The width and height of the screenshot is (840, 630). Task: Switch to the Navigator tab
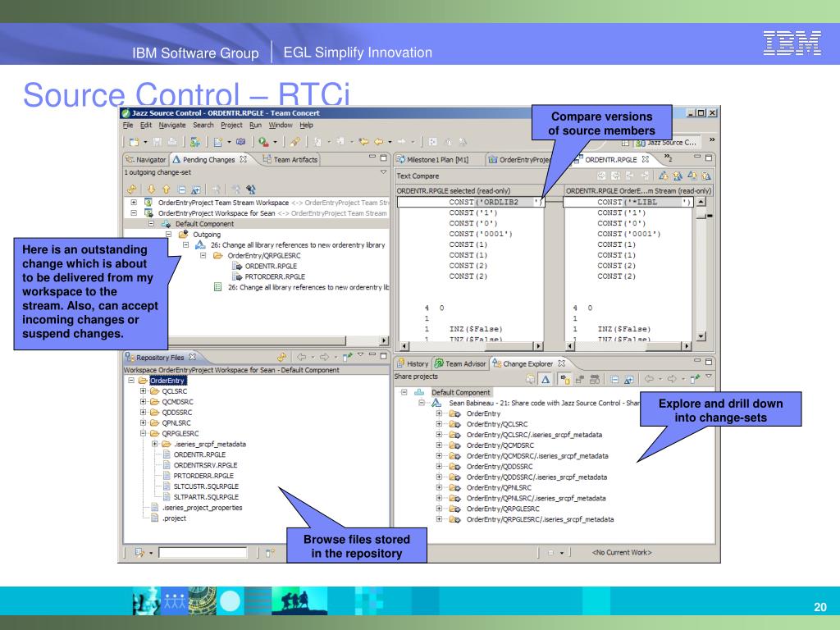point(146,160)
